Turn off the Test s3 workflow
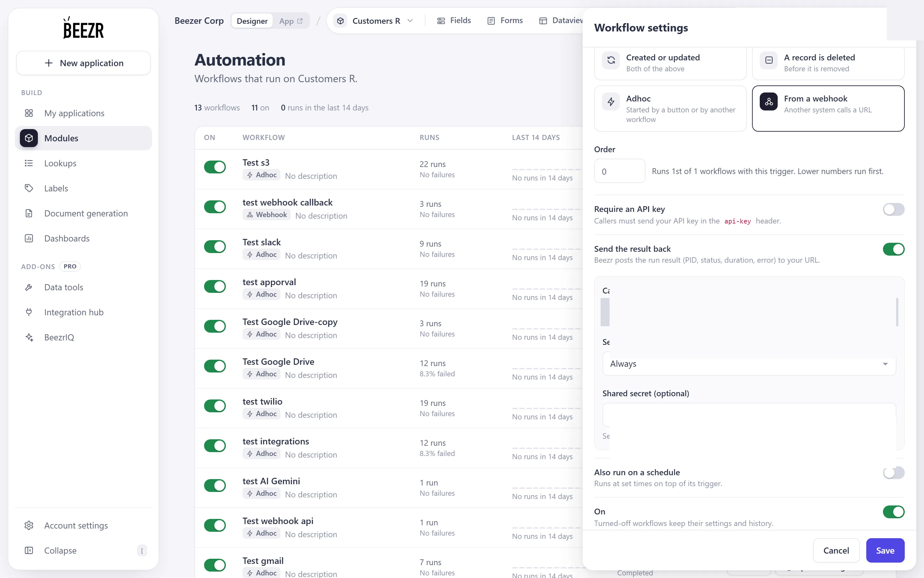 point(215,167)
